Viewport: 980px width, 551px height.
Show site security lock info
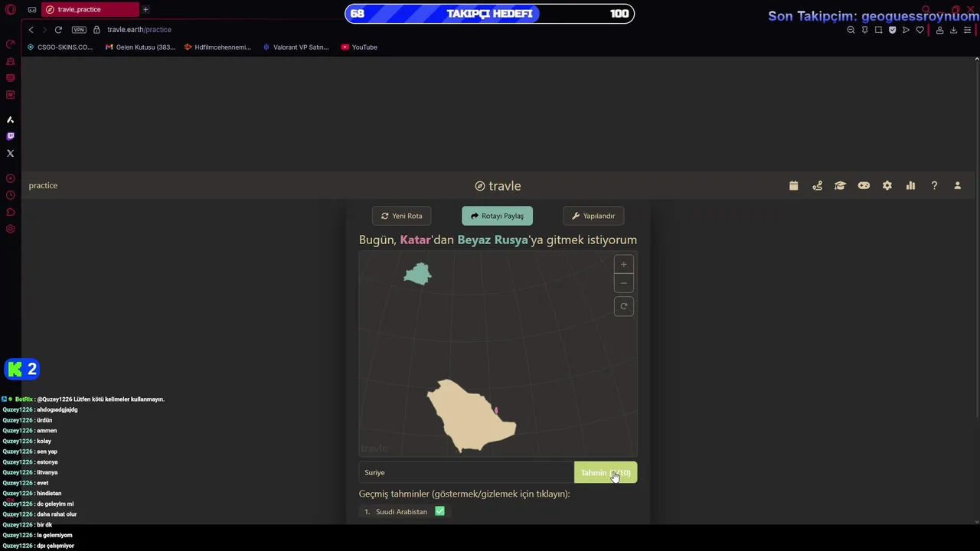point(96,30)
